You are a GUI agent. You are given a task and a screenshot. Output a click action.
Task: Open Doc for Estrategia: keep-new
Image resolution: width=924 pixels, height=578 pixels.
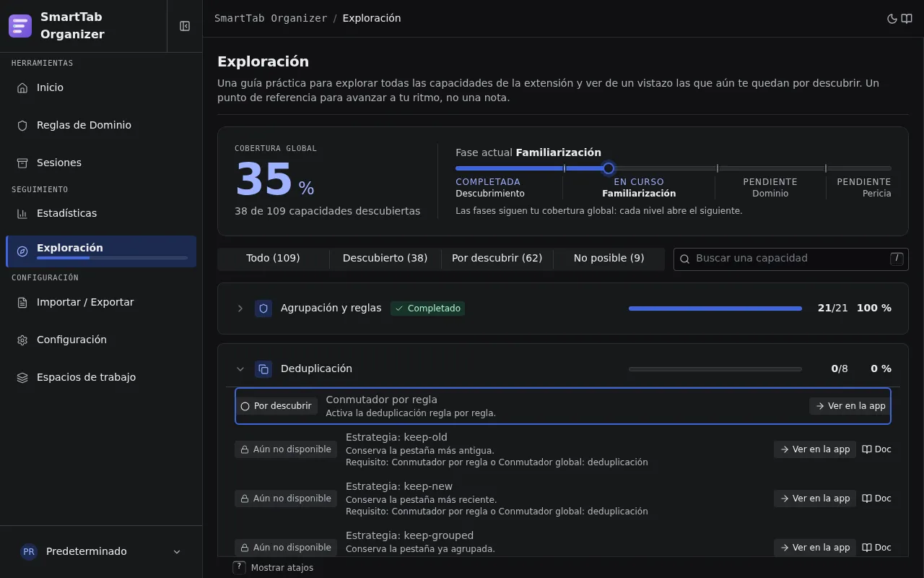click(x=876, y=499)
